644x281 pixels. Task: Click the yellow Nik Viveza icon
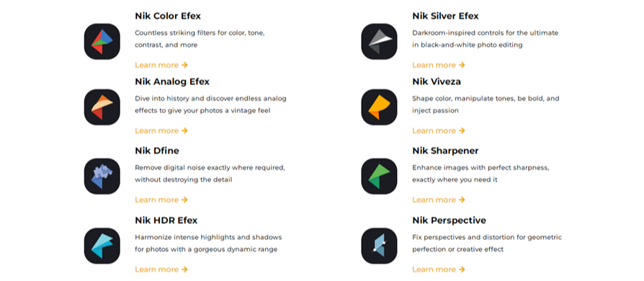click(379, 107)
